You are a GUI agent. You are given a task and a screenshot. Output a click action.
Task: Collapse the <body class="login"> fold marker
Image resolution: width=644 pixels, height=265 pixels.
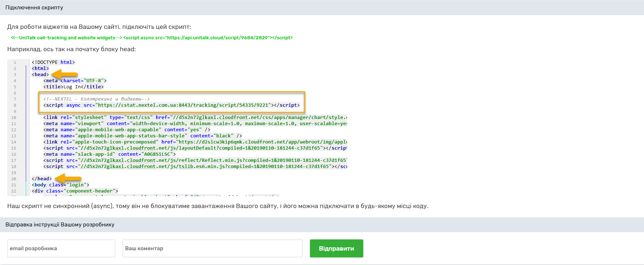coord(29,185)
